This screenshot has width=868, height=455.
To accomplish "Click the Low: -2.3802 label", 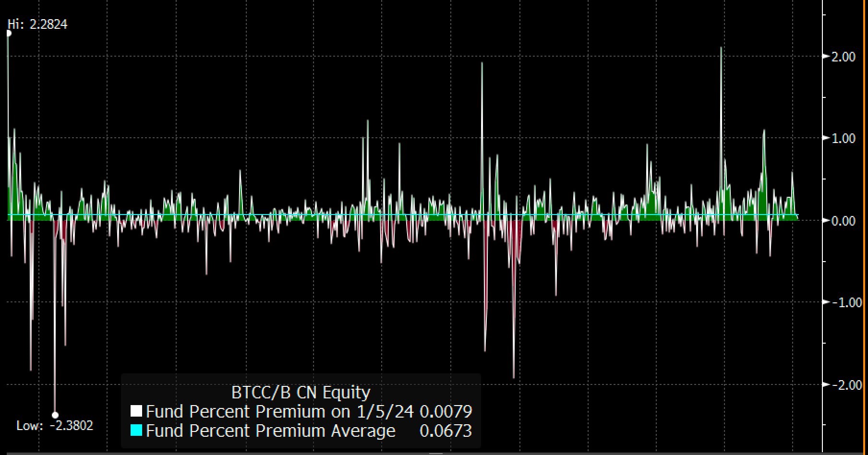I will pyautogui.click(x=55, y=426).
